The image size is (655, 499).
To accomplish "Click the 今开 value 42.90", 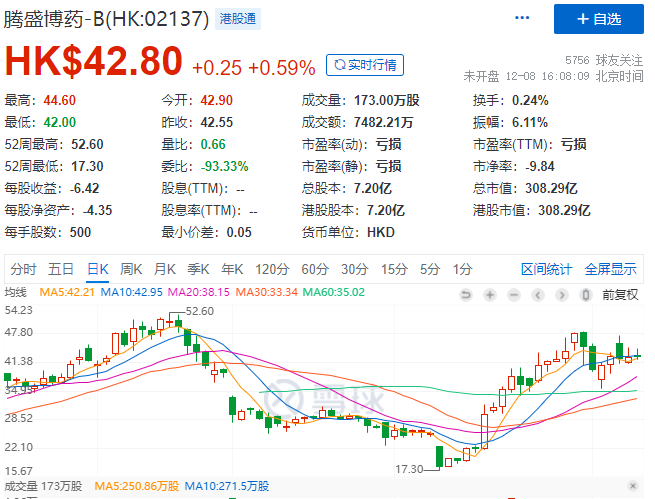I will pyautogui.click(x=216, y=100).
